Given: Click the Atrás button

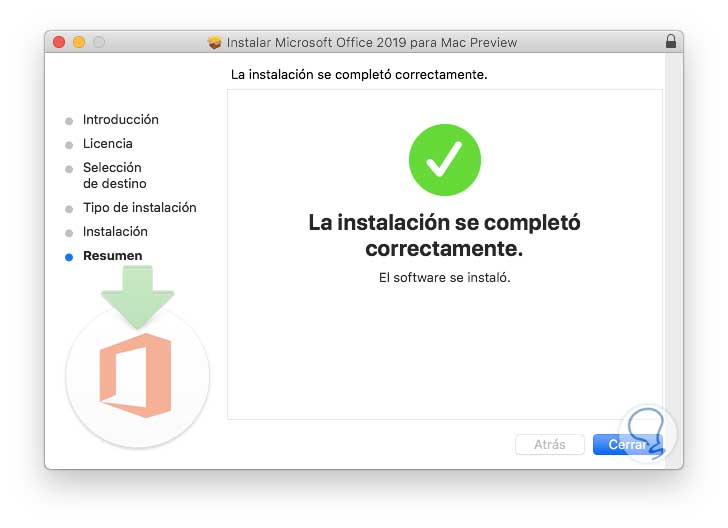Looking at the screenshot, I should pyautogui.click(x=549, y=444).
